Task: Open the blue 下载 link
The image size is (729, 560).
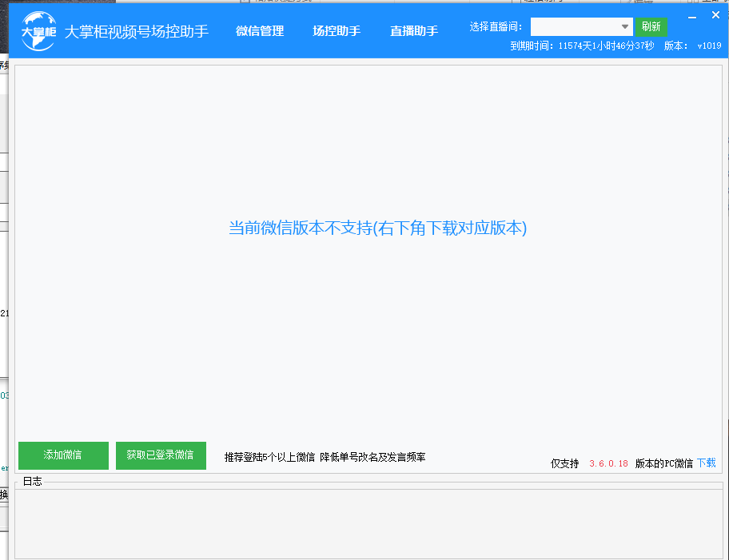Action: [x=707, y=463]
